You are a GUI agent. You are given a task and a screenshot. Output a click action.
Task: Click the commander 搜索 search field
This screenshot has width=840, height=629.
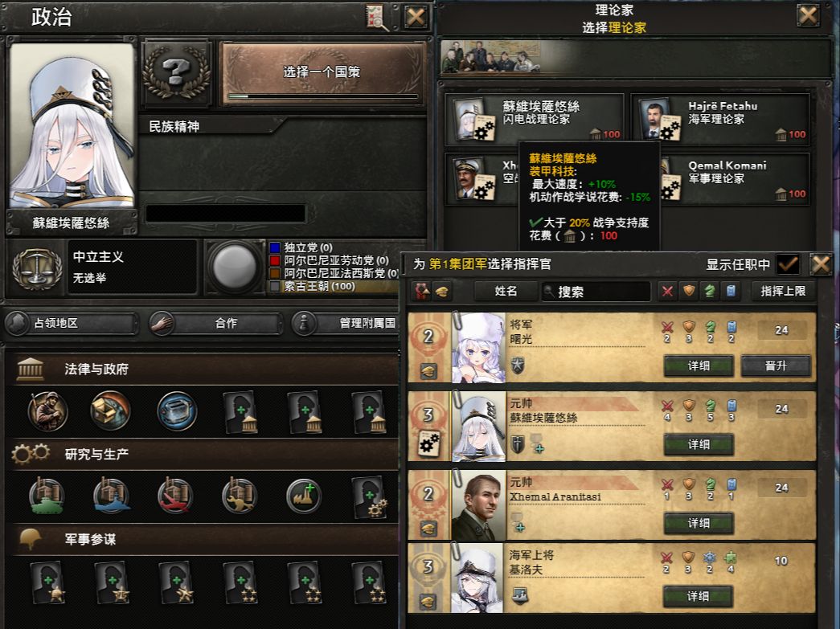[x=596, y=292]
